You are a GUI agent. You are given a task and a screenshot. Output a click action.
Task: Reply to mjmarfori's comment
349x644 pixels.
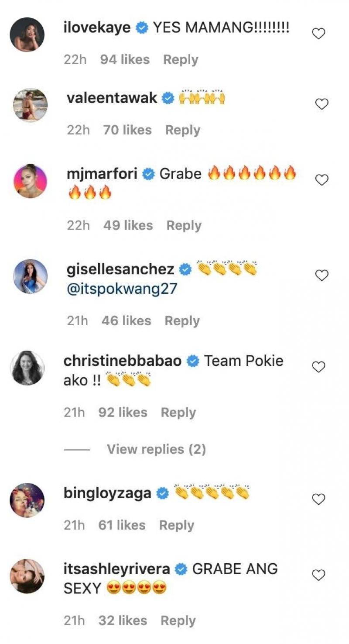184,226
